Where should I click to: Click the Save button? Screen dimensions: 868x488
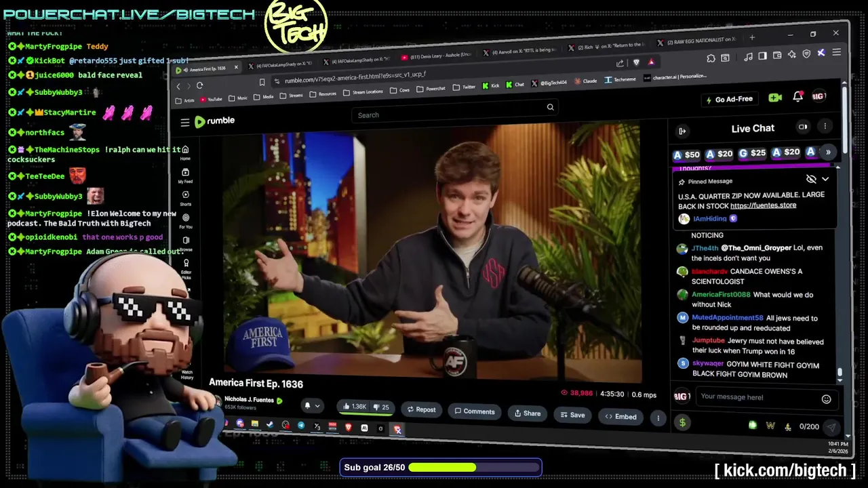572,415
